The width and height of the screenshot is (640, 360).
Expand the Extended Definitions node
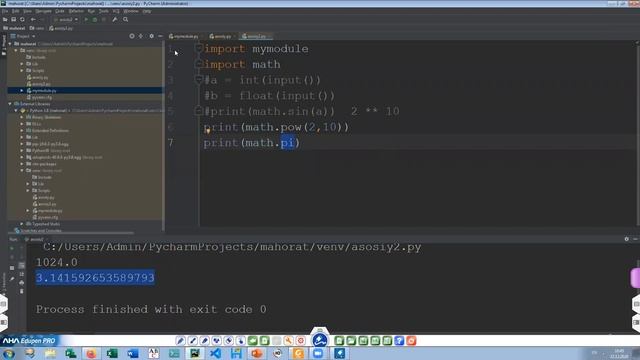coord(22,131)
